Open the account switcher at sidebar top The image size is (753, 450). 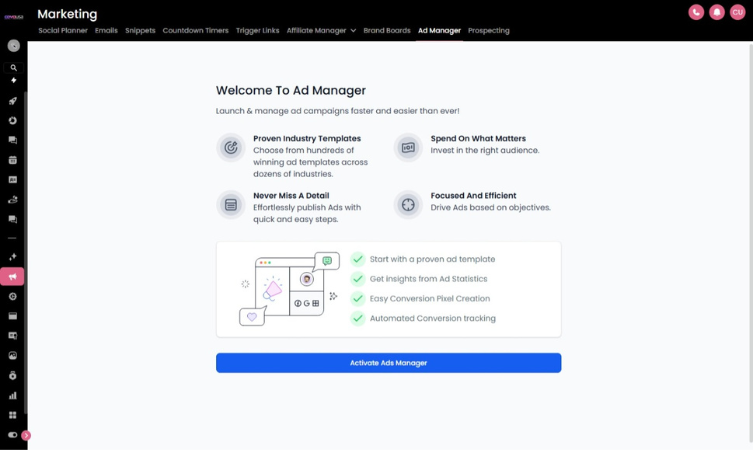click(13, 46)
